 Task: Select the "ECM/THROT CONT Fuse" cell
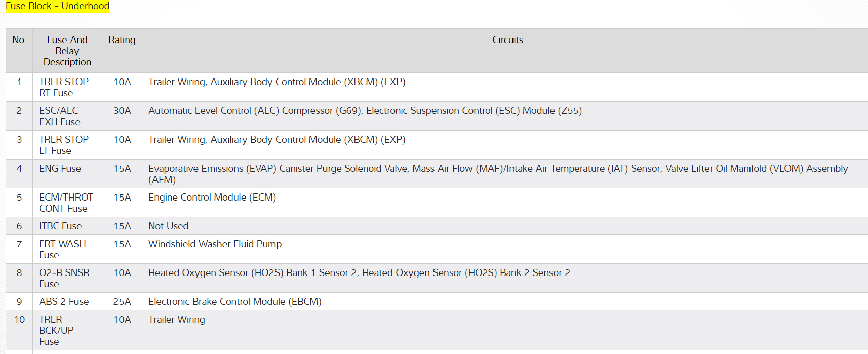coord(66,203)
